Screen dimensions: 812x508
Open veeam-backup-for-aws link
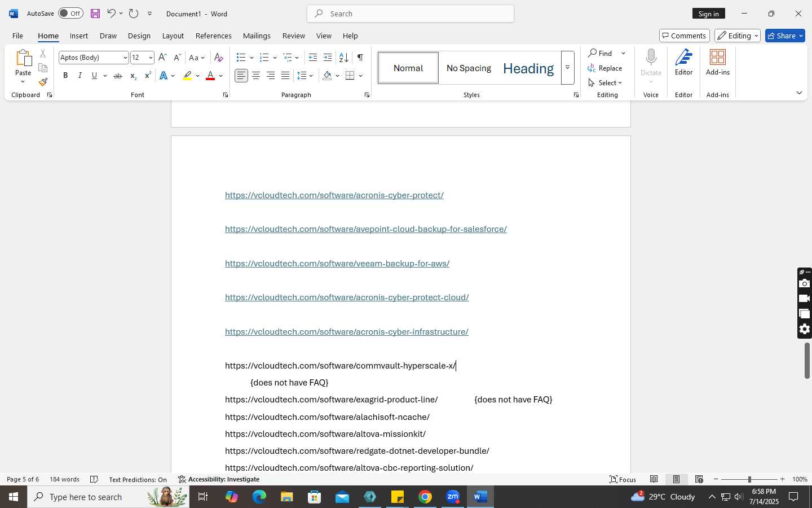(337, 264)
